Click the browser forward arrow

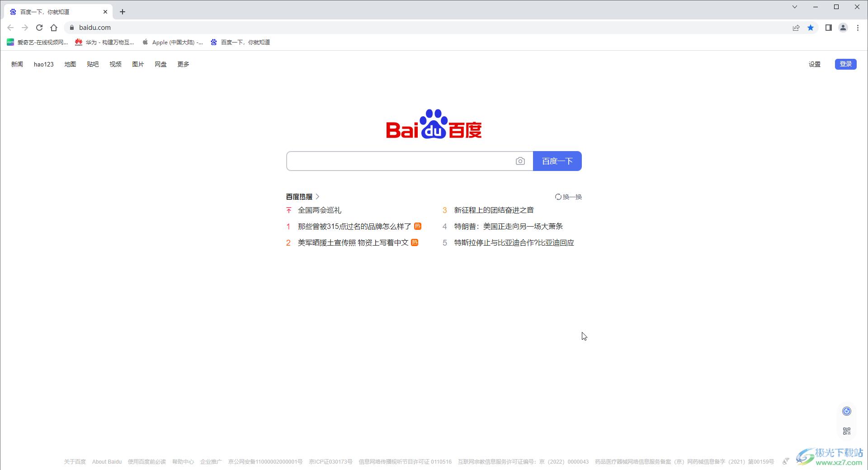tap(25, 28)
